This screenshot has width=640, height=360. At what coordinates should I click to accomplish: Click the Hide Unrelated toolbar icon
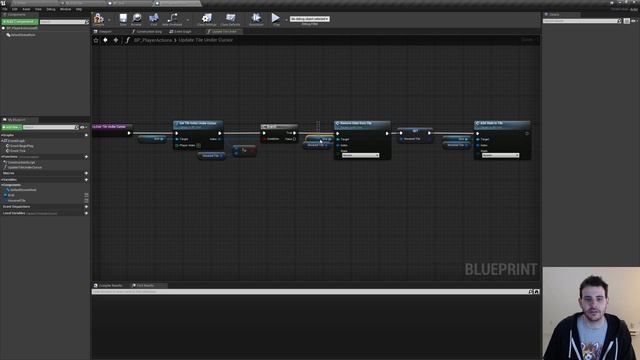172,19
